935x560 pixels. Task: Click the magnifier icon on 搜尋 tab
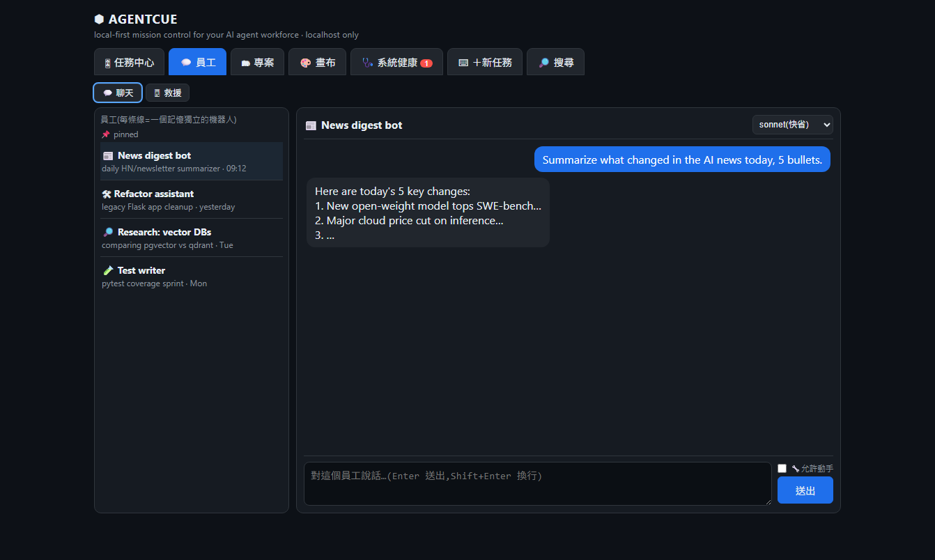[x=544, y=63]
